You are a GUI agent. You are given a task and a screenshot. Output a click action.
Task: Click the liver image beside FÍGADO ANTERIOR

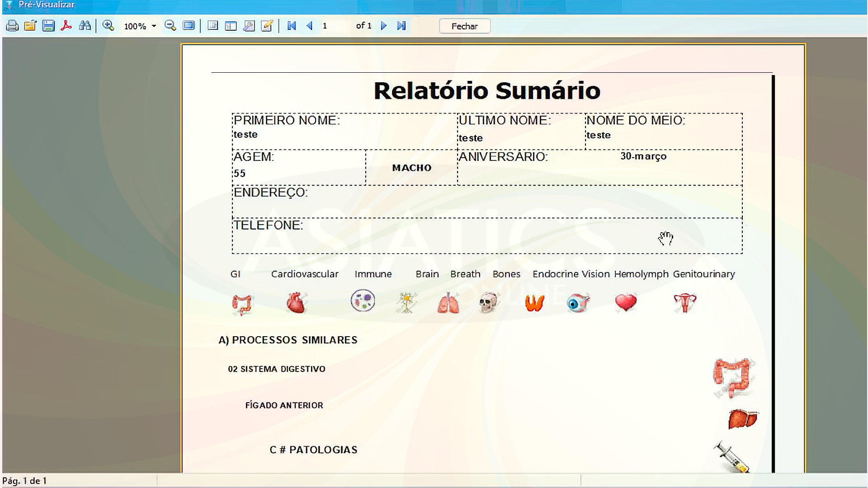pos(743,419)
